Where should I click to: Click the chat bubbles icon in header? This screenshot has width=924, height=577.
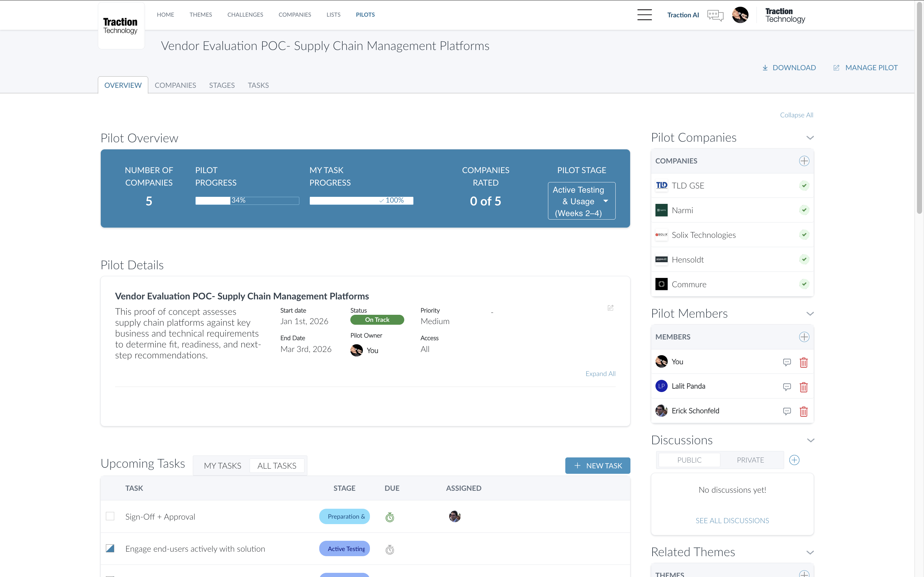(715, 15)
